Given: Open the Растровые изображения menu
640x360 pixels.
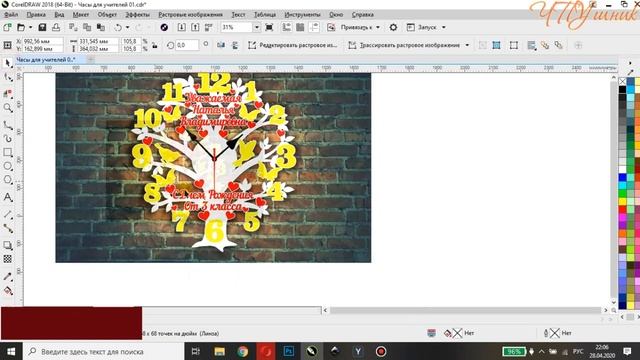Looking at the screenshot, I should (x=190, y=14).
